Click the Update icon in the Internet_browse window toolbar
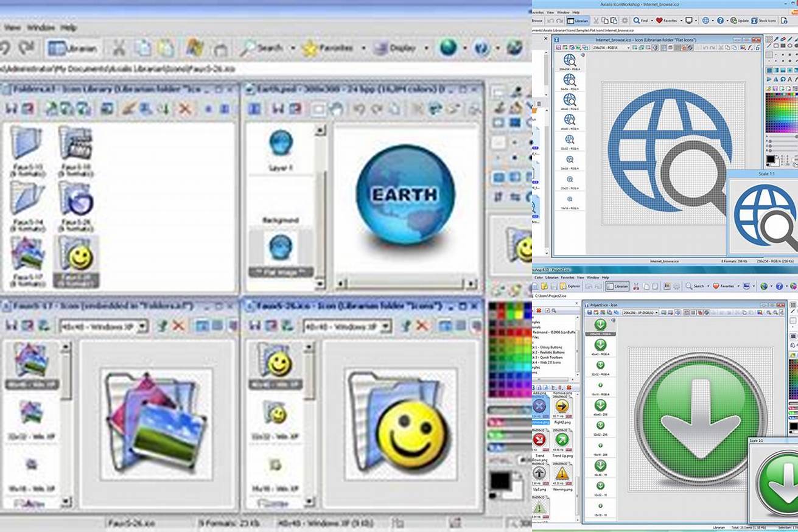 click(740, 21)
